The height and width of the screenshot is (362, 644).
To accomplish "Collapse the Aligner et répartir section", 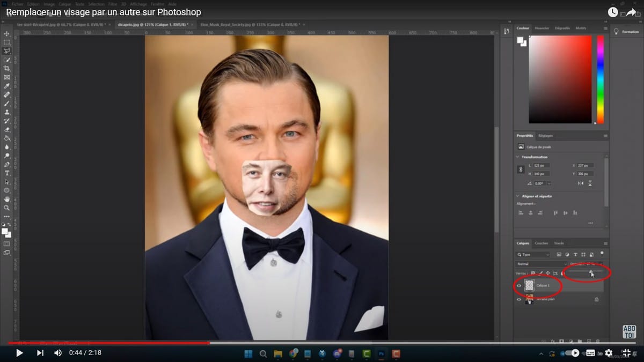I will pos(517,196).
